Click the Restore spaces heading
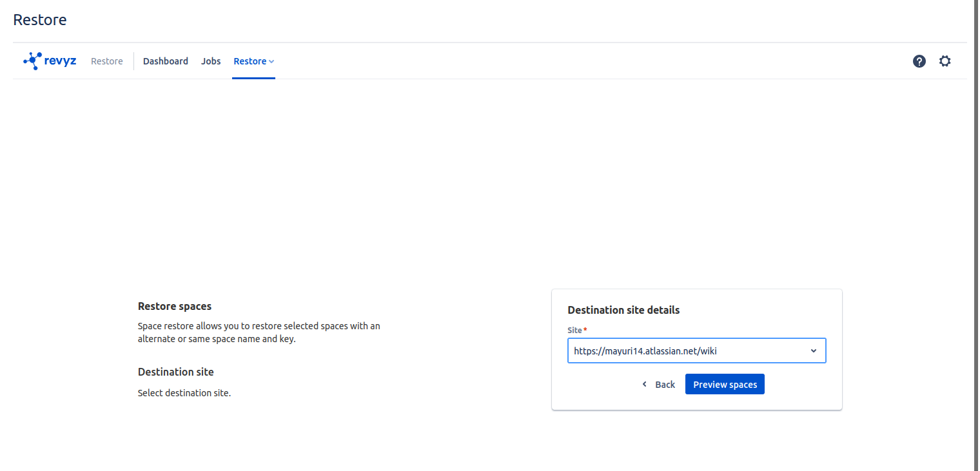This screenshot has width=980, height=471. (175, 306)
